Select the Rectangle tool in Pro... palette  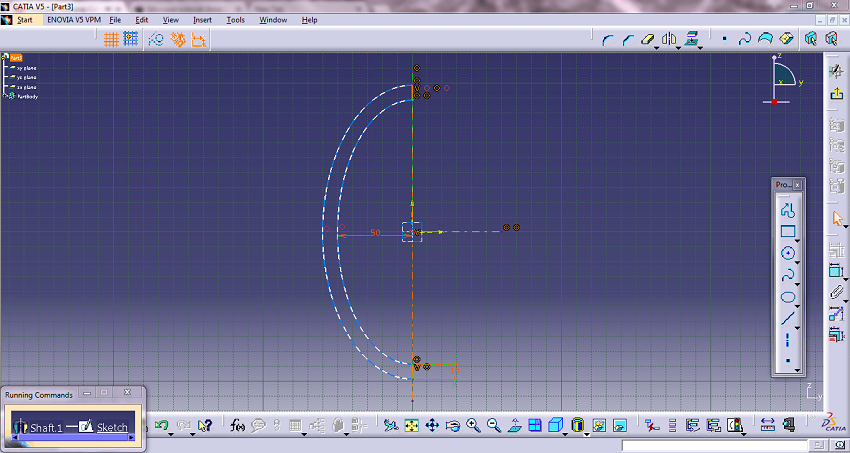(x=788, y=231)
